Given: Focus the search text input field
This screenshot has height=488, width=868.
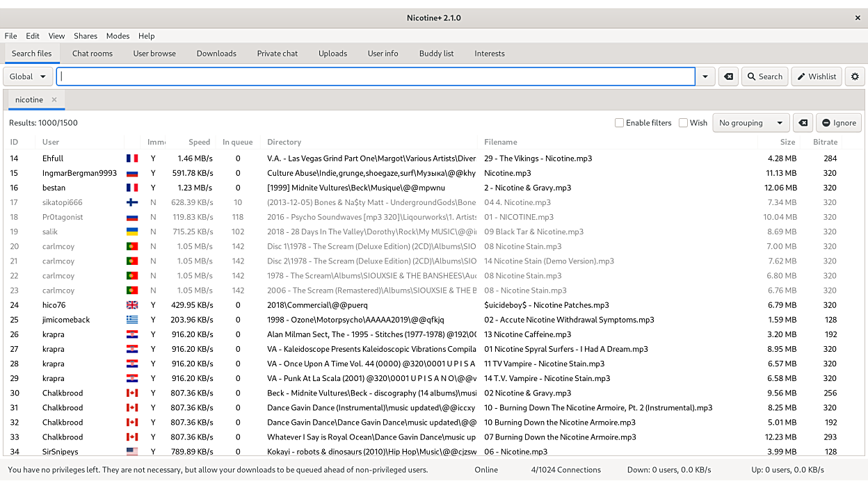Looking at the screenshot, I should [376, 76].
